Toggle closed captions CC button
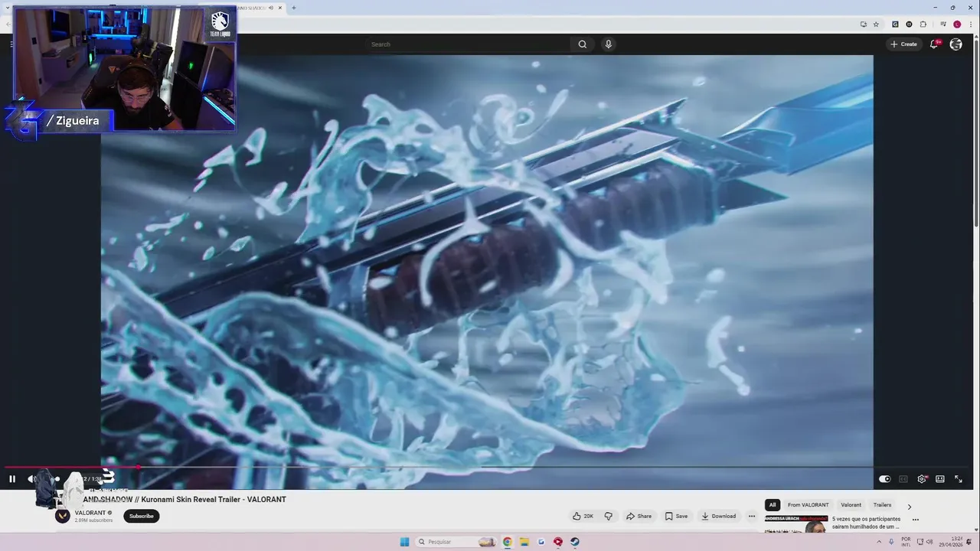This screenshot has width=980, height=551. pyautogui.click(x=903, y=479)
